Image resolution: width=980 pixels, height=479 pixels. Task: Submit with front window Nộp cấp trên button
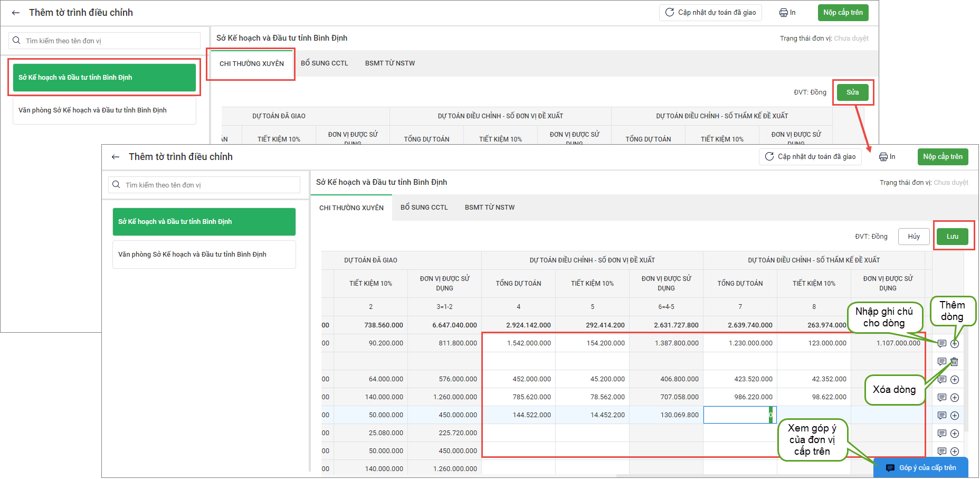click(943, 157)
